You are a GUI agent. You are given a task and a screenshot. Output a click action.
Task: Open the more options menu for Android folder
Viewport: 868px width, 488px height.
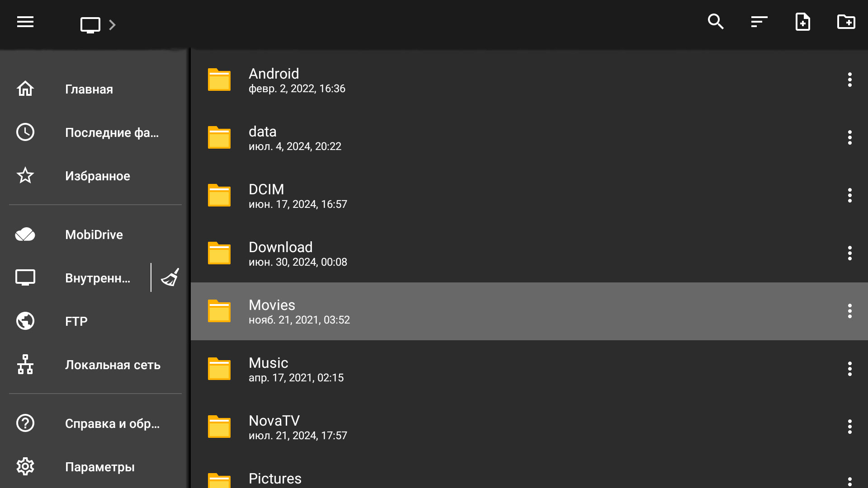[x=849, y=80]
